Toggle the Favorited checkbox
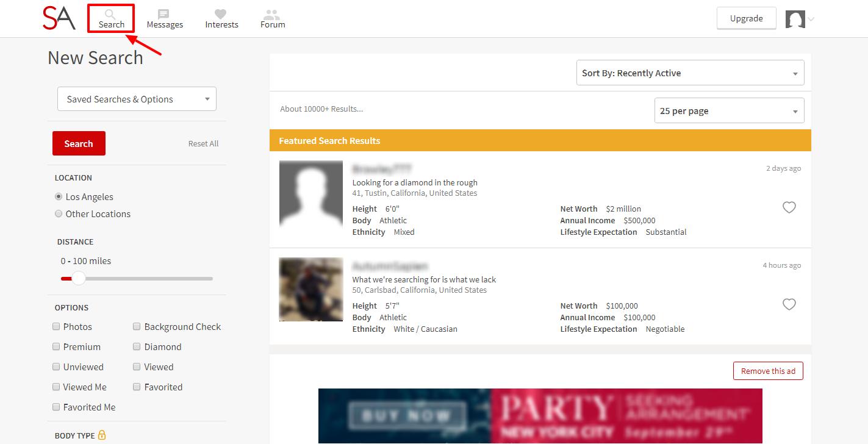This screenshot has height=444, width=868. pos(137,387)
